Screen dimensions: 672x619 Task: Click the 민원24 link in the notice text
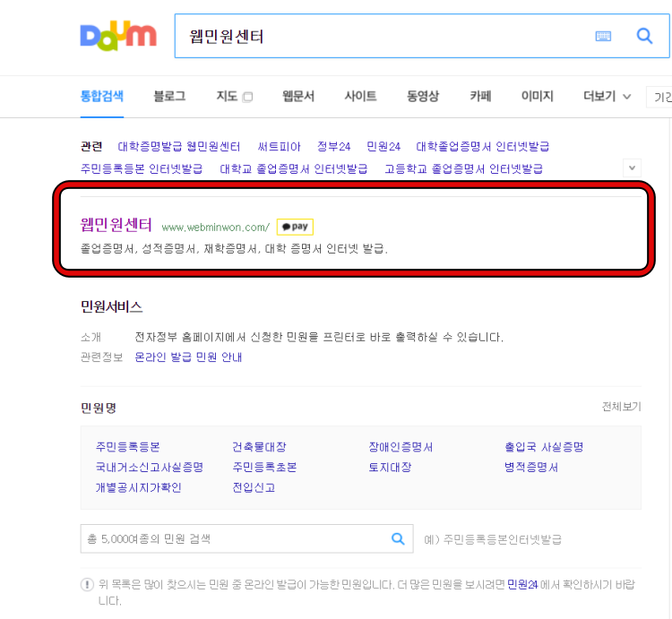click(x=522, y=584)
